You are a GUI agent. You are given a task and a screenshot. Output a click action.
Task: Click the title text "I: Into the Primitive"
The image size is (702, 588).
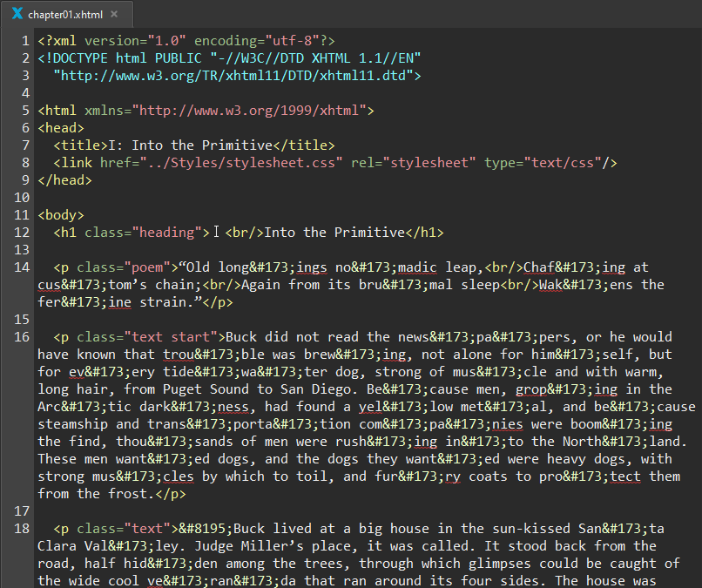(190, 145)
